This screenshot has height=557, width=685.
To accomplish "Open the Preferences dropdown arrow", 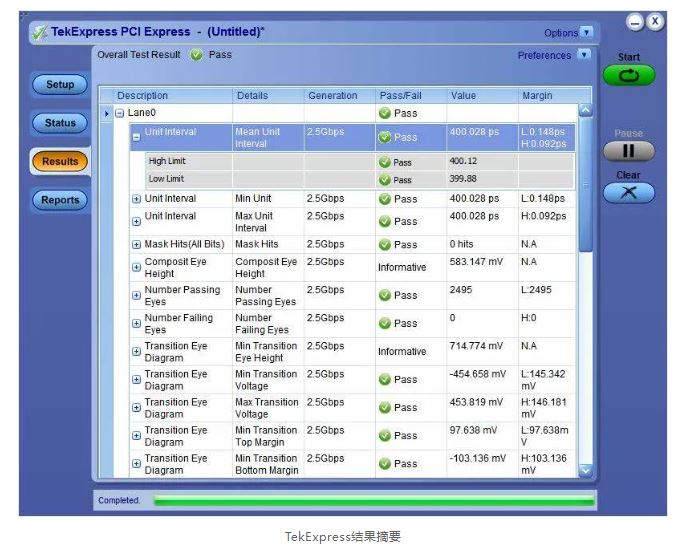I will point(584,55).
